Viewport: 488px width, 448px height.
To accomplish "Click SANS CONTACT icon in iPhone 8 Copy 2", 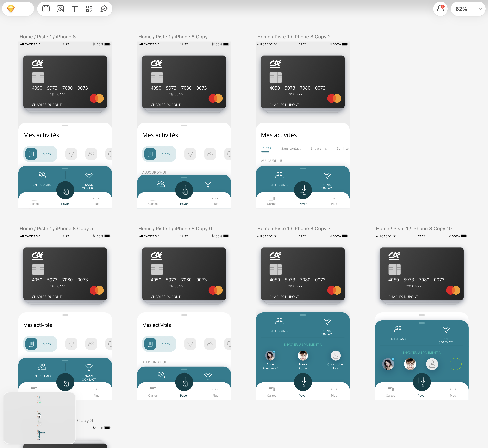I will click(x=326, y=176).
